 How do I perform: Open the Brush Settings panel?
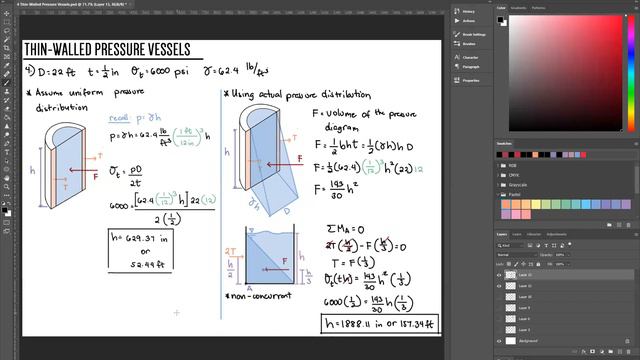point(470,34)
